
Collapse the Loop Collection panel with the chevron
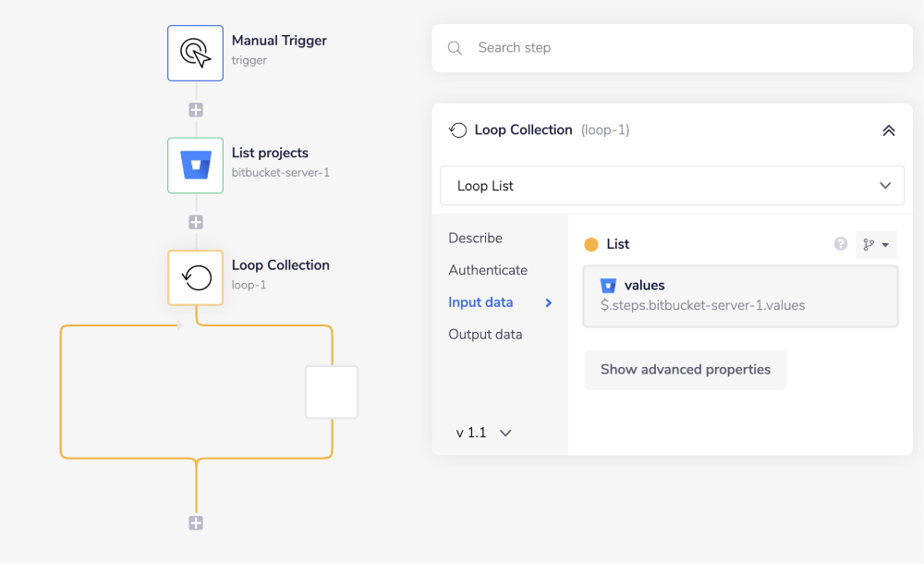[x=888, y=129]
